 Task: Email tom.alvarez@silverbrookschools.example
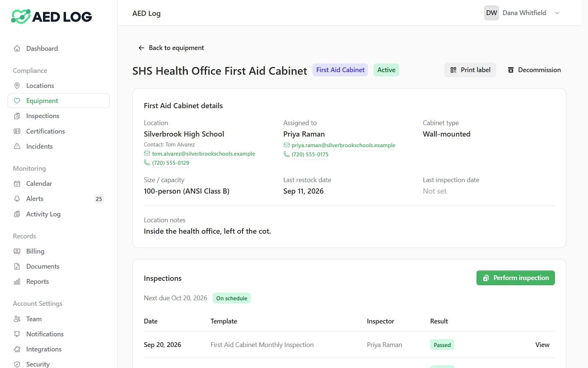(x=203, y=154)
